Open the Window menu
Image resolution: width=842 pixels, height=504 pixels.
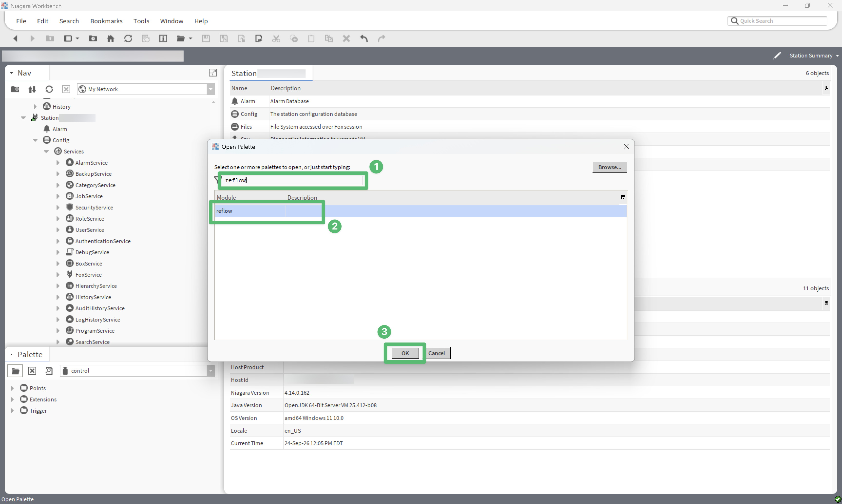point(172,21)
